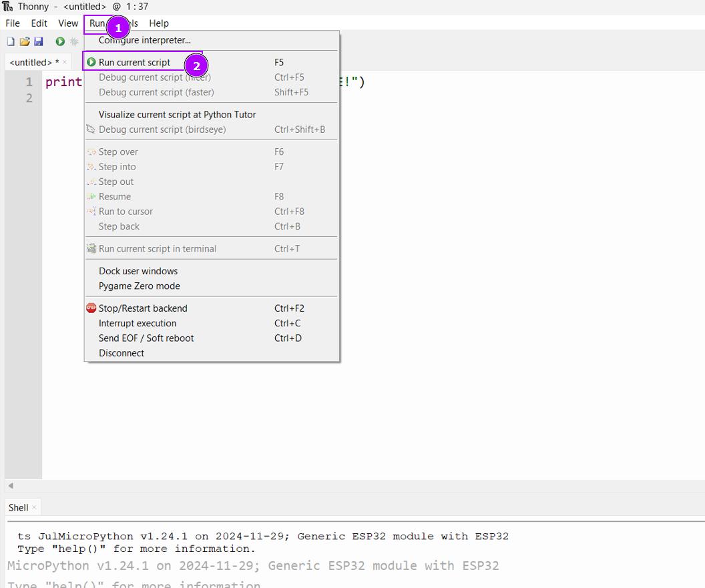Click the green Run toolbar icon
Viewport: 705px width, 588px height.
60,41
